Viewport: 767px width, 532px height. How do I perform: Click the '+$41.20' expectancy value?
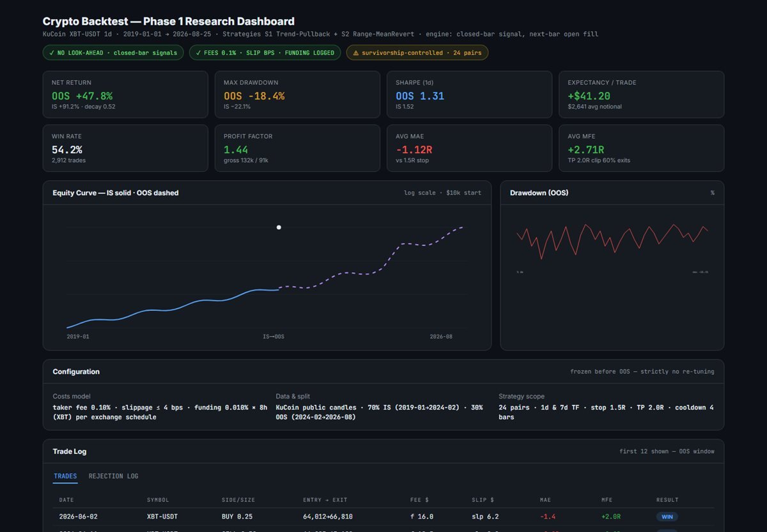589,96
